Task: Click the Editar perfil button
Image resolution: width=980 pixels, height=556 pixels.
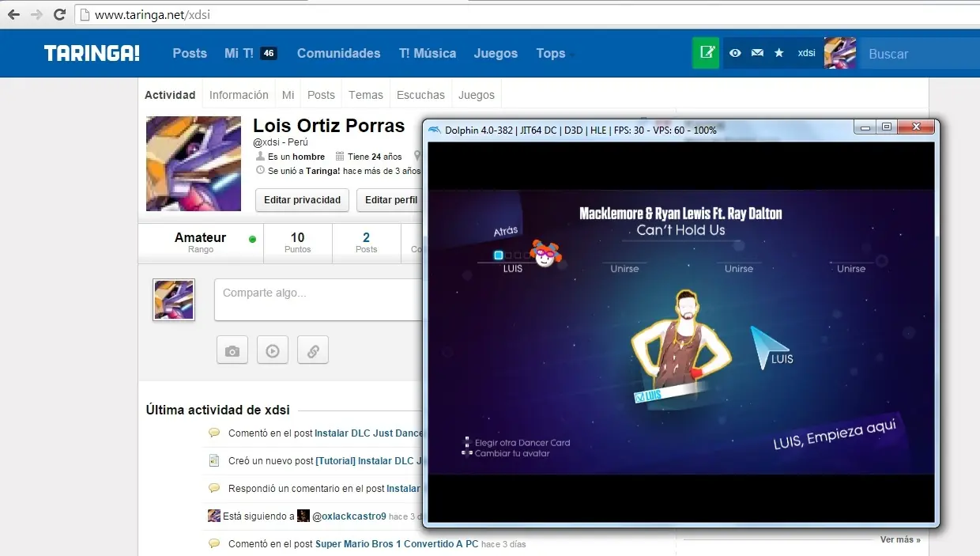Action: click(x=390, y=200)
